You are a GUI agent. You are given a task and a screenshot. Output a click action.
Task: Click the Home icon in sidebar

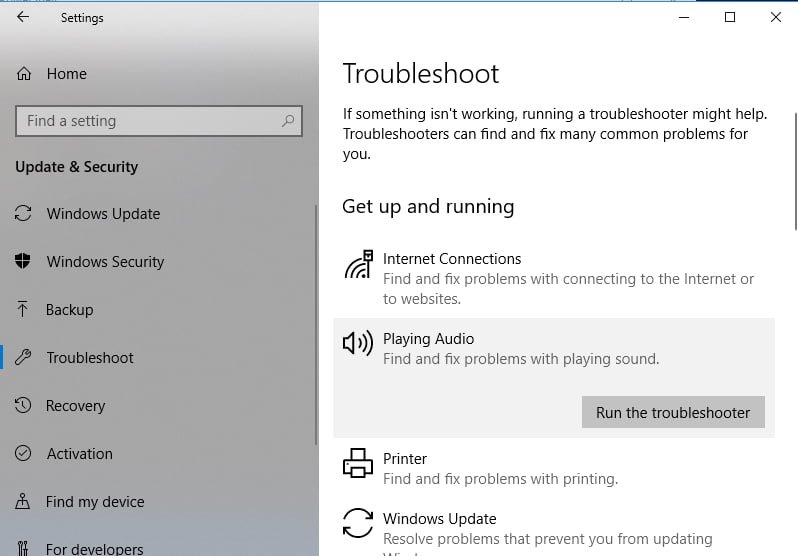coord(24,74)
